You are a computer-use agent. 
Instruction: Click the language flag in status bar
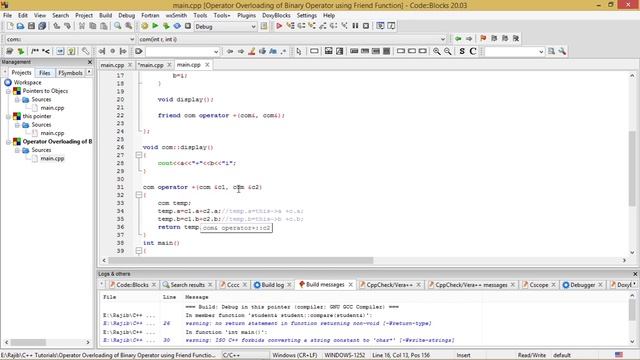pos(619,355)
